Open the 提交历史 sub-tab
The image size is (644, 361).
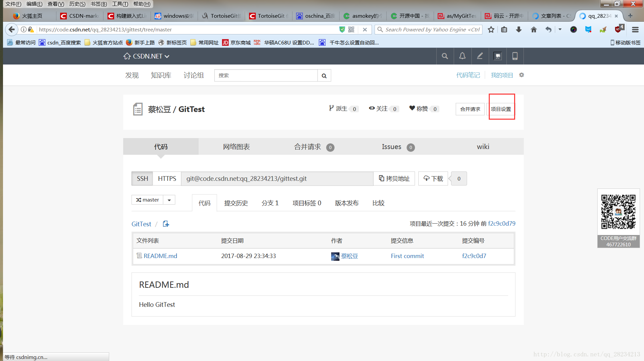[236, 203]
